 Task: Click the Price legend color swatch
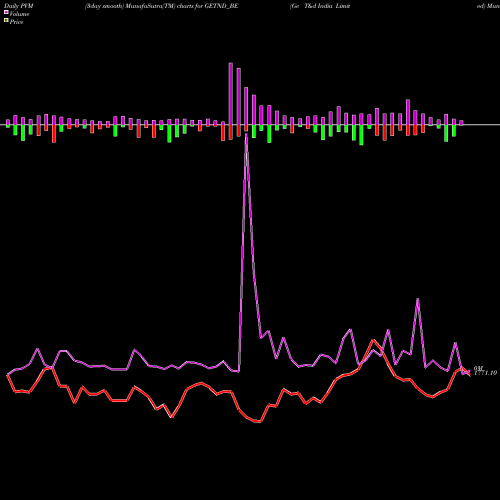pyautogui.click(x=6, y=21)
